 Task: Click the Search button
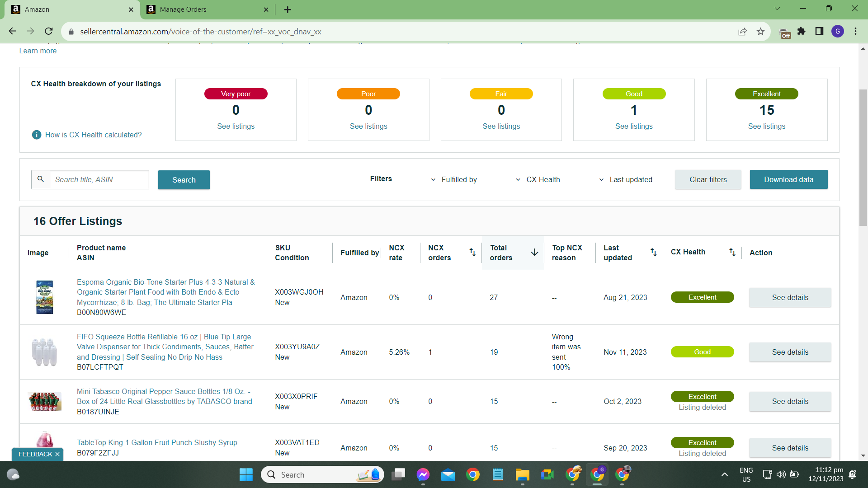pos(184,180)
